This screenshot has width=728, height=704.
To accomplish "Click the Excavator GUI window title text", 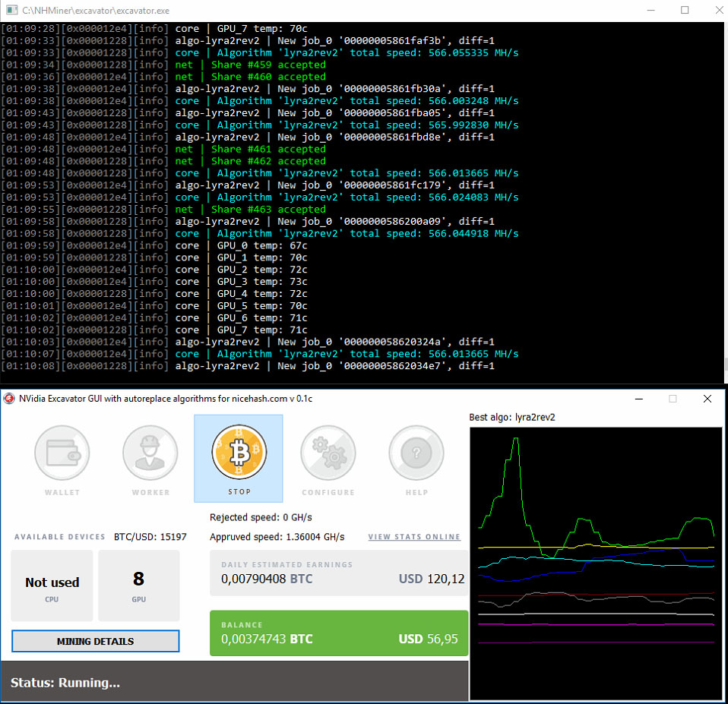I will click(x=166, y=399).
